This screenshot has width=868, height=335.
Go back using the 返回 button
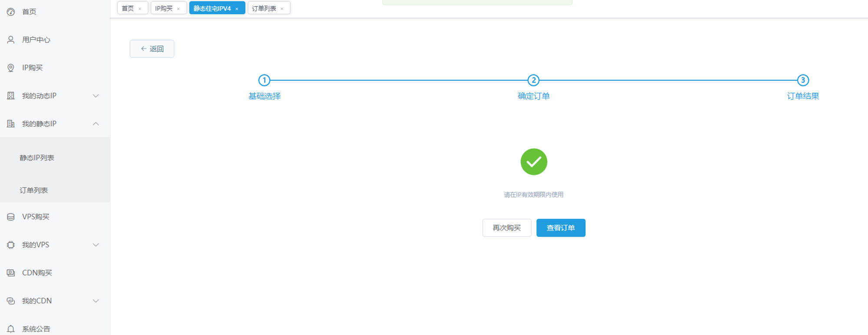coord(152,49)
